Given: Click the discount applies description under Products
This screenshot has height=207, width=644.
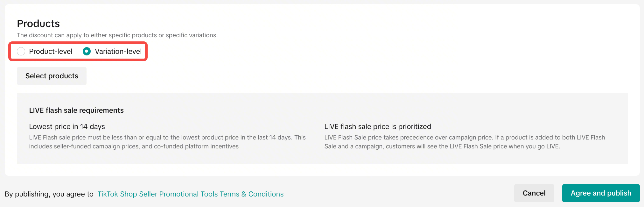Looking at the screenshot, I should [117, 35].
